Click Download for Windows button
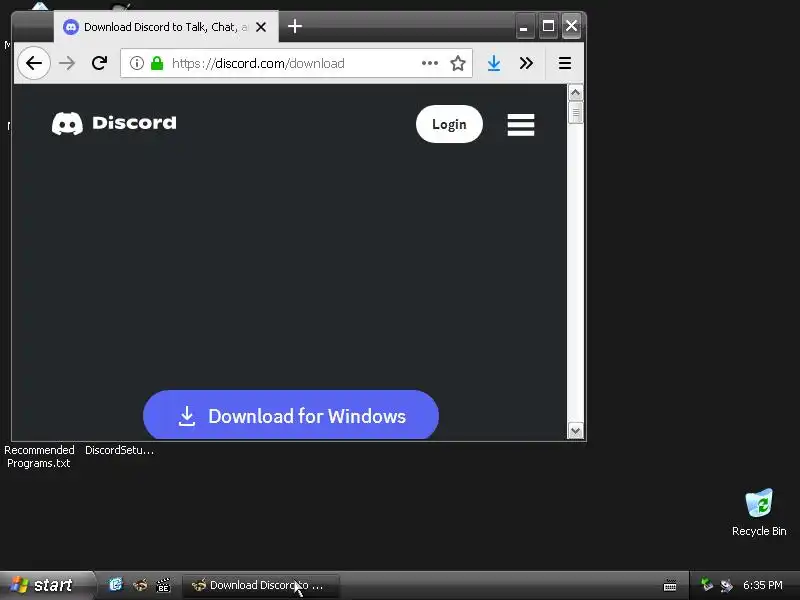Image resolution: width=800 pixels, height=600 pixels. 291,415
